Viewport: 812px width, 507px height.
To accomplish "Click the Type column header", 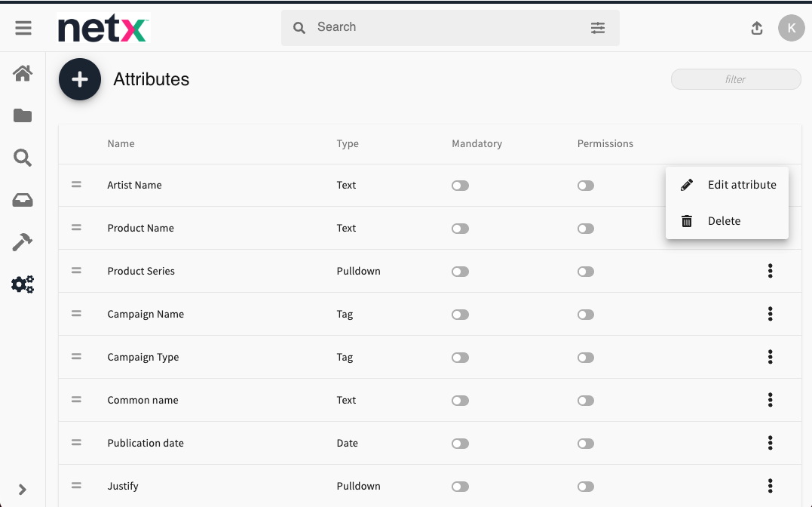I will [348, 143].
